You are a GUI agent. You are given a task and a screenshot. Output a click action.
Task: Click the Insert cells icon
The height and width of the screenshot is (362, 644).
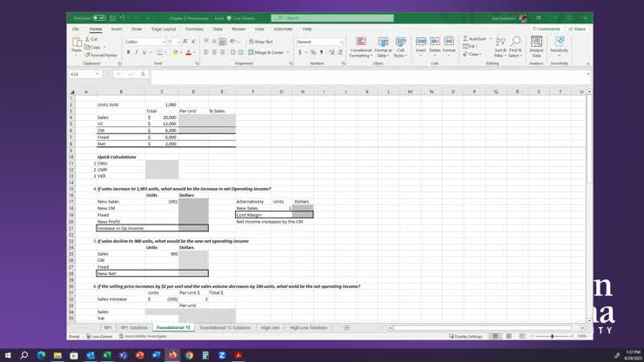pyautogui.click(x=421, y=45)
